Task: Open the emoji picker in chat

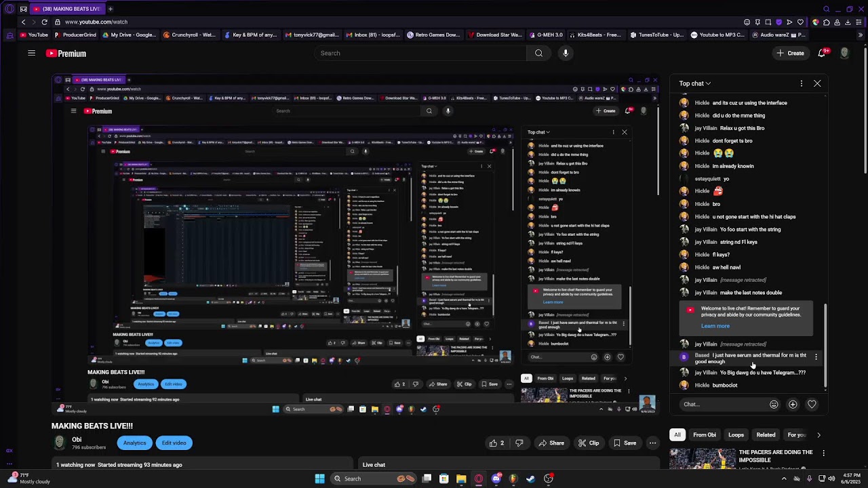Action: 774,405
